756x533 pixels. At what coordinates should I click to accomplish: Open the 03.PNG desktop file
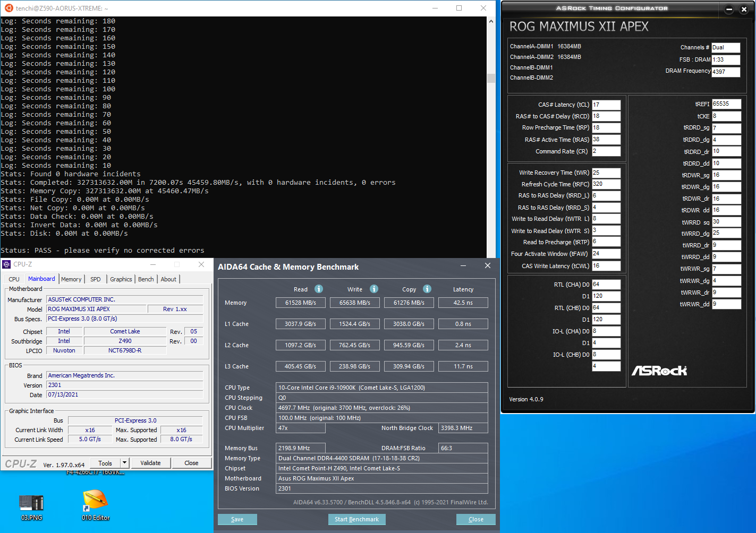[x=31, y=508]
